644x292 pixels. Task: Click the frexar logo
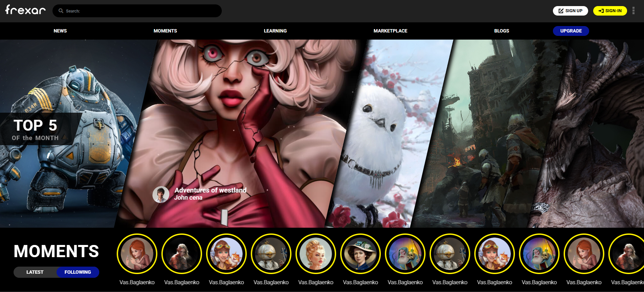coord(25,10)
